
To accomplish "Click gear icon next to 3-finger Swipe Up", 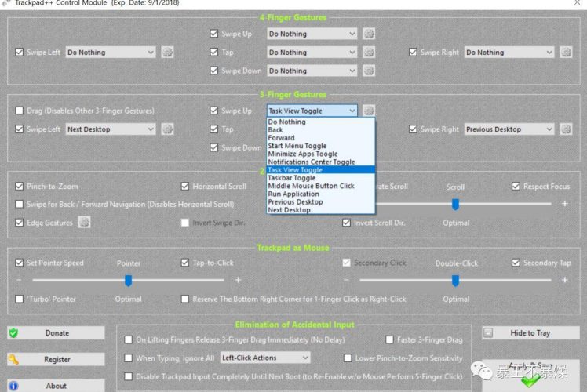I will 369,111.
